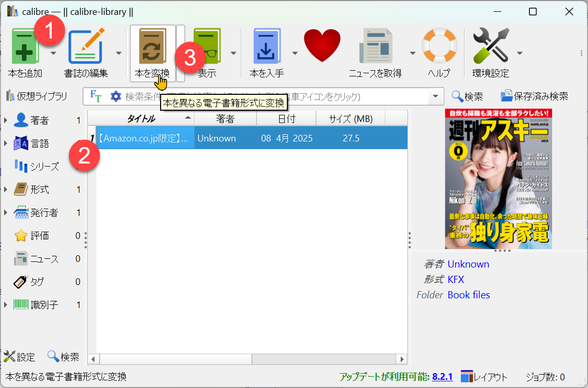Open Fetch news (ニュースを取得) icon
The image size is (588, 388).
(376, 47)
